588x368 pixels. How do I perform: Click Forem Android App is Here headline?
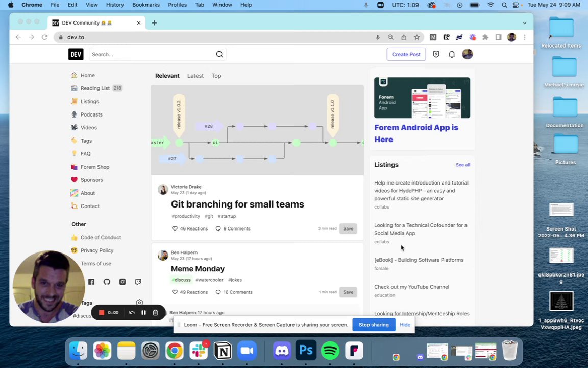[x=416, y=133]
